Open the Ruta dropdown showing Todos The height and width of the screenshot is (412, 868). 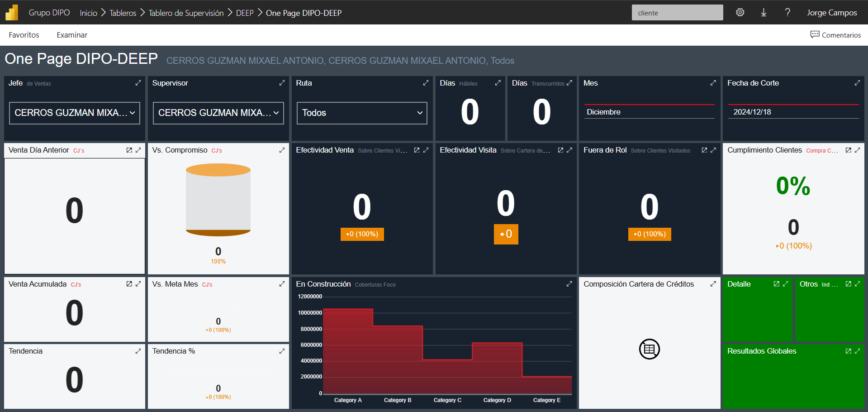362,113
